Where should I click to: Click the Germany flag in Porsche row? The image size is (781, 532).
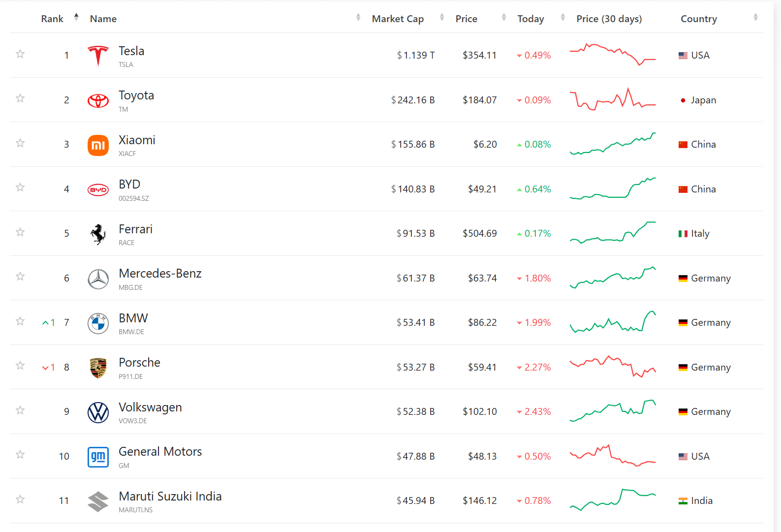pos(683,368)
